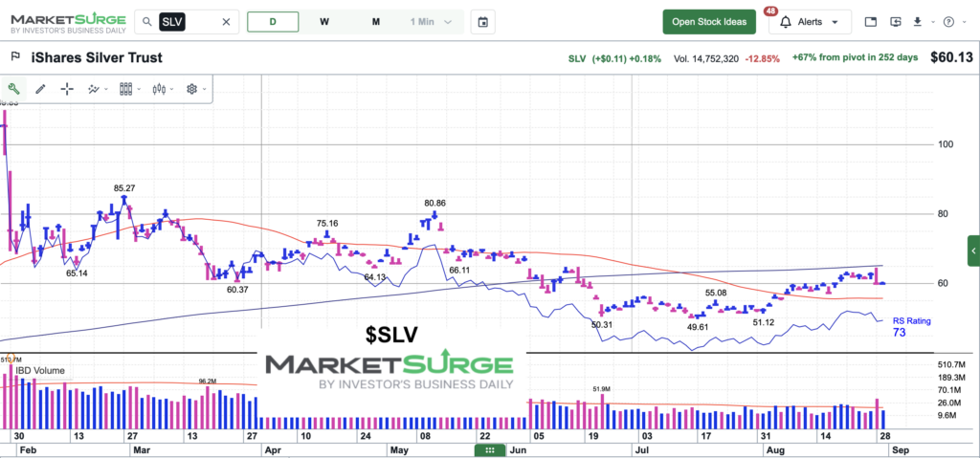
Task: View the 48 alerts notification badge
Action: [x=770, y=11]
